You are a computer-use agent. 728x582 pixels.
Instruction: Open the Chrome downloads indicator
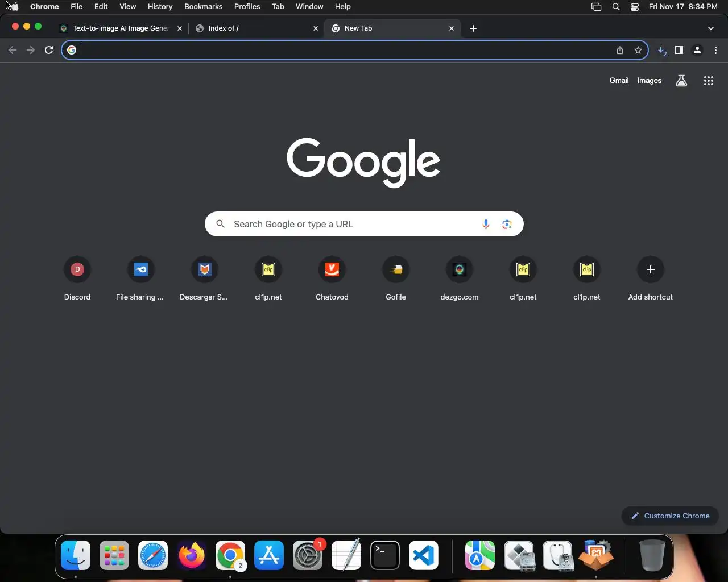click(662, 51)
